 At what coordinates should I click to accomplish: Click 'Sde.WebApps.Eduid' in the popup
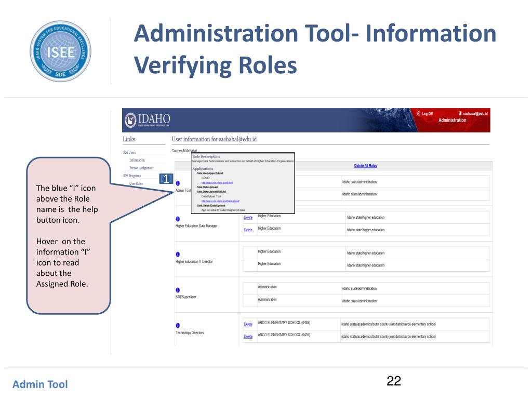point(210,174)
